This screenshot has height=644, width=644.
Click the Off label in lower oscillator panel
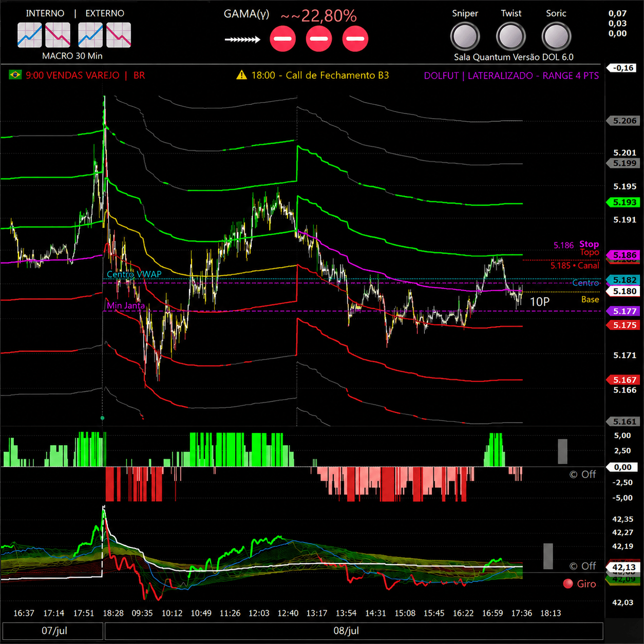click(588, 566)
